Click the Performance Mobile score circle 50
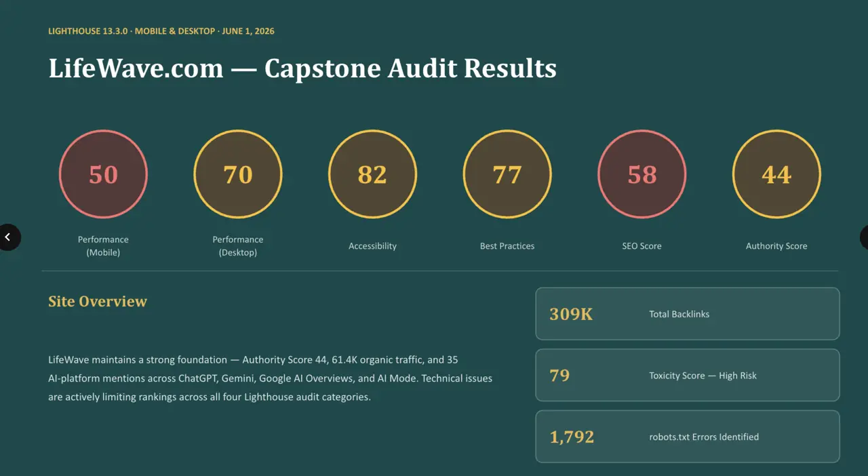 [103, 174]
